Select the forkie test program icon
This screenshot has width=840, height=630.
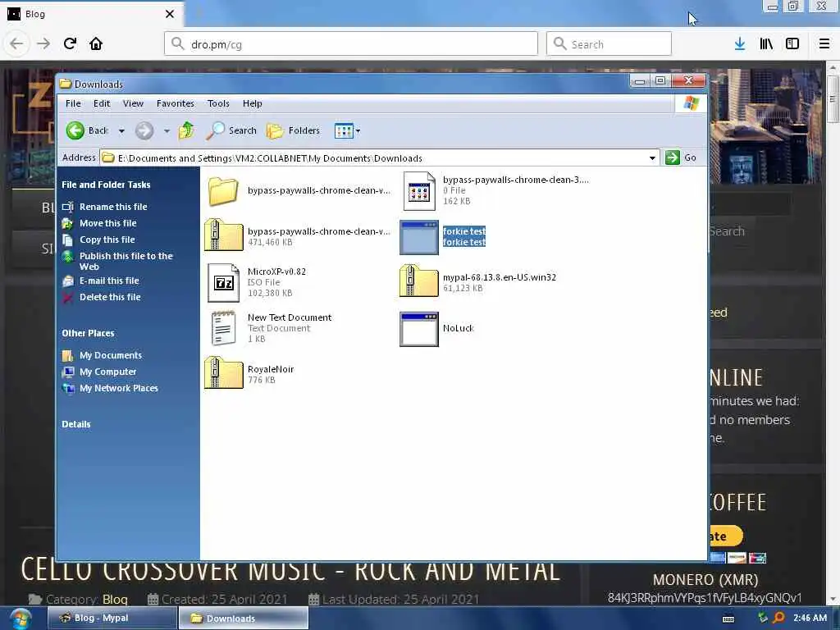tap(419, 237)
